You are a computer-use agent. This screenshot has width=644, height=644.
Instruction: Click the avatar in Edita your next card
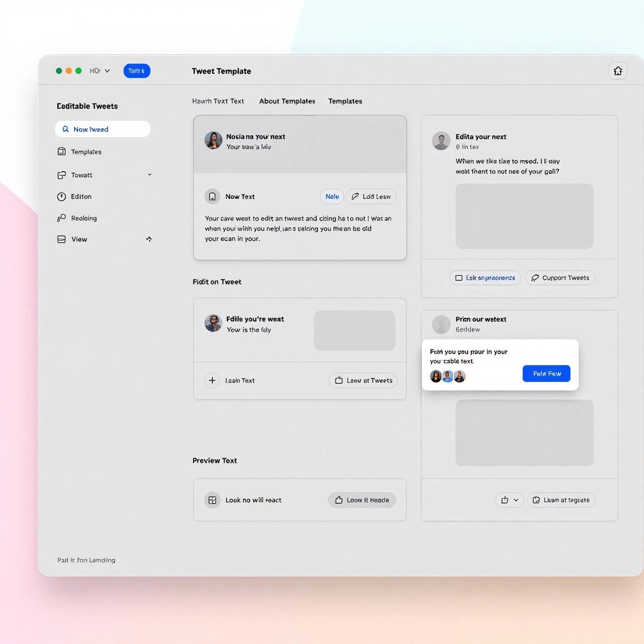click(x=441, y=141)
